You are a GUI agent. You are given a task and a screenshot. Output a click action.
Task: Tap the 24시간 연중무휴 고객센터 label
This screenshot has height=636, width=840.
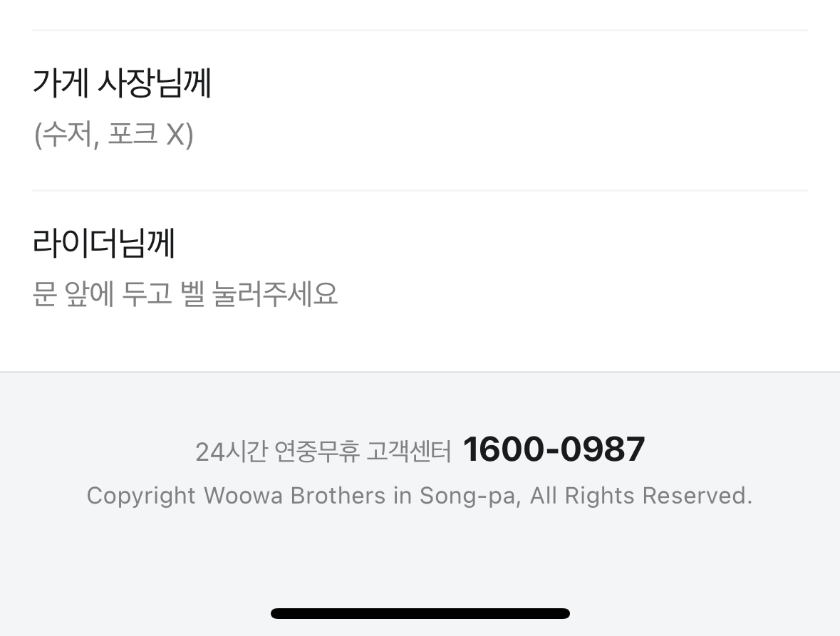323,452
